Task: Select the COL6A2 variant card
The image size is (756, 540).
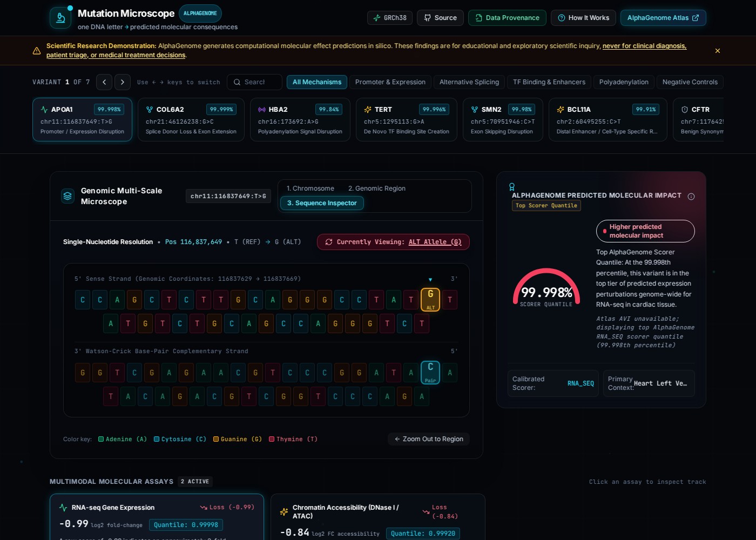Action: 191,120
